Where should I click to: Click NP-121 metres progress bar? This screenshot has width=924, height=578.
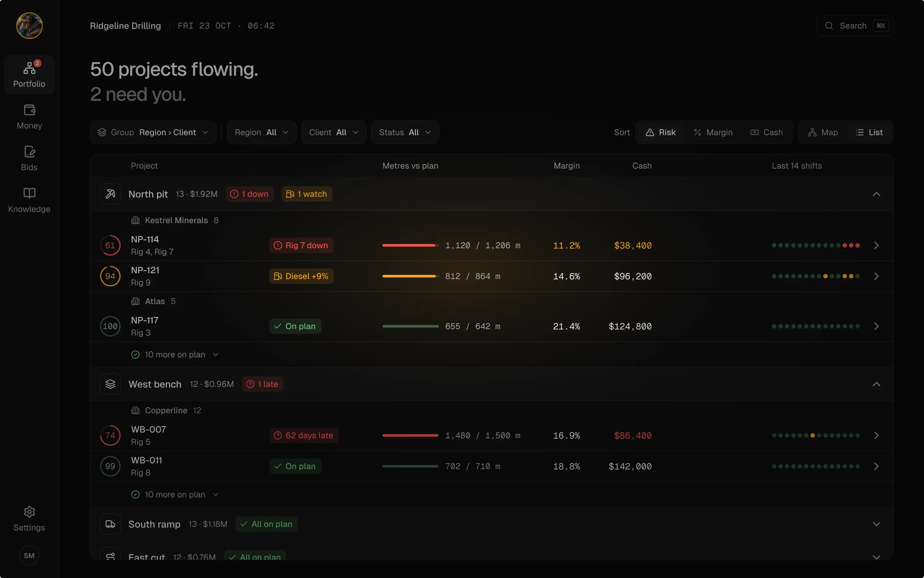click(x=410, y=276)
